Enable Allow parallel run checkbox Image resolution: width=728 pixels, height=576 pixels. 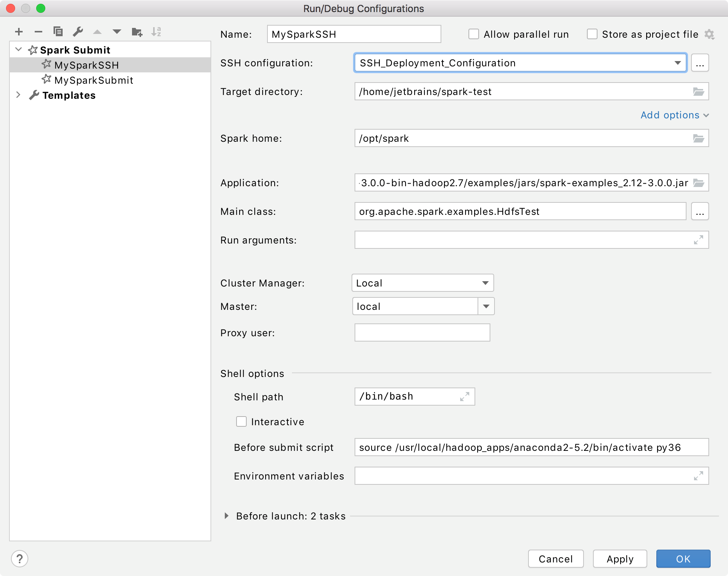tap(473, 34)
